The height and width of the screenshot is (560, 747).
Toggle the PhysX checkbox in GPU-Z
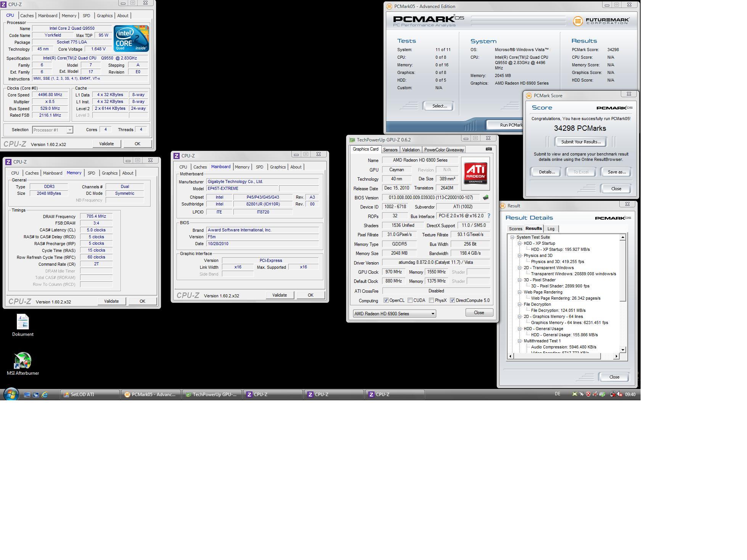pos(431,300)
